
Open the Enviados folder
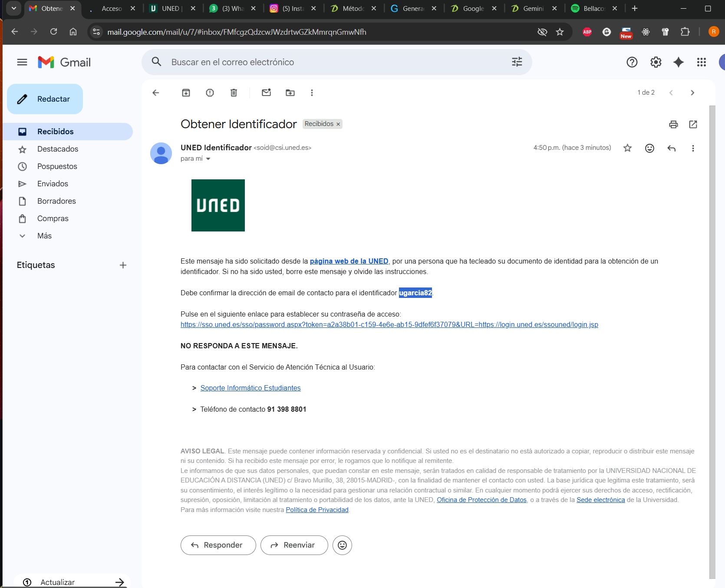click(x=53, y=184)
